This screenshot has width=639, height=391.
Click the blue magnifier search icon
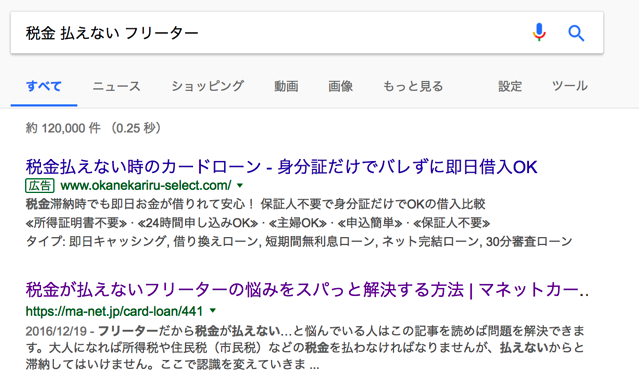[x=576, y=33]
